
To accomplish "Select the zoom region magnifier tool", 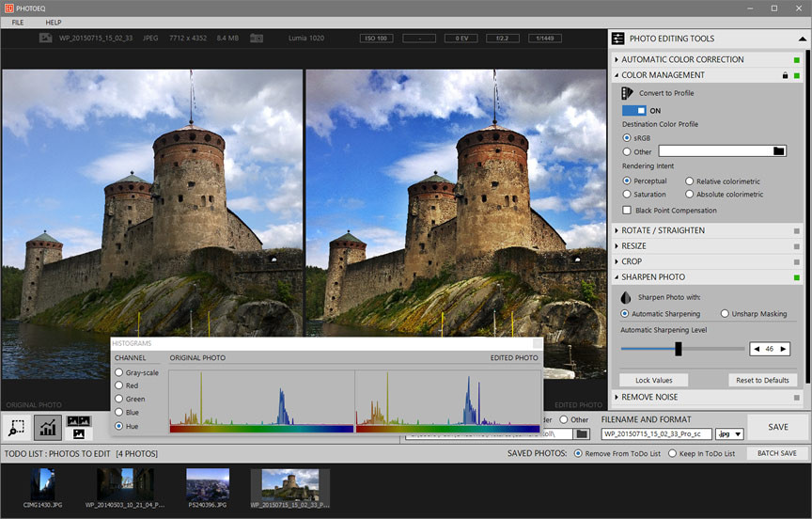I will tap(17, 427).
